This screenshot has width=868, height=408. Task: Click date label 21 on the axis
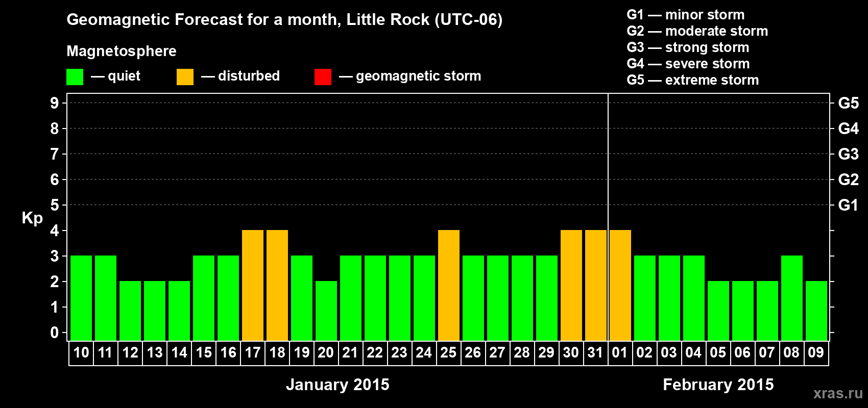coord(350,352)
